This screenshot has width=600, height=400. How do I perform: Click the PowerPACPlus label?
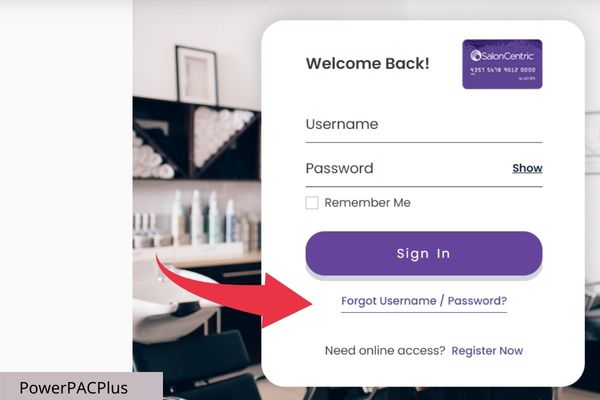pos(73,388)
